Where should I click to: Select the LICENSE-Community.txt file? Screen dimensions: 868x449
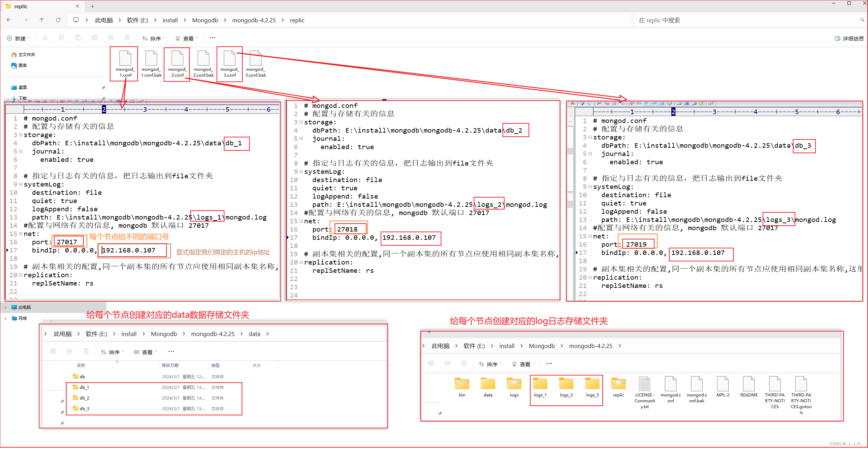[645, 393]
